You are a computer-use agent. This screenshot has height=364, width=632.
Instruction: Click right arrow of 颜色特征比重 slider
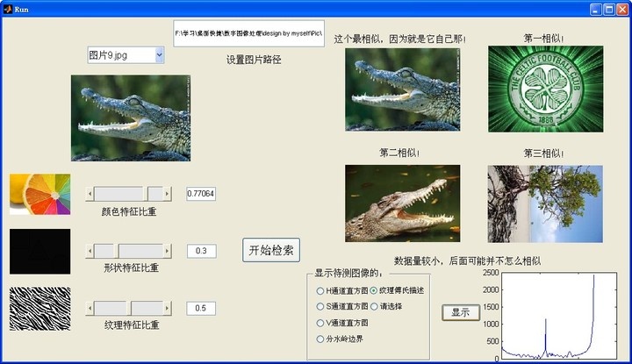coord(167,194)
